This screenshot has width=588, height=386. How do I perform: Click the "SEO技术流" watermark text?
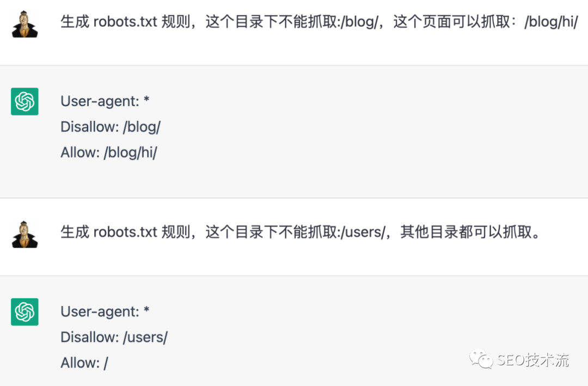coord(532,360)
